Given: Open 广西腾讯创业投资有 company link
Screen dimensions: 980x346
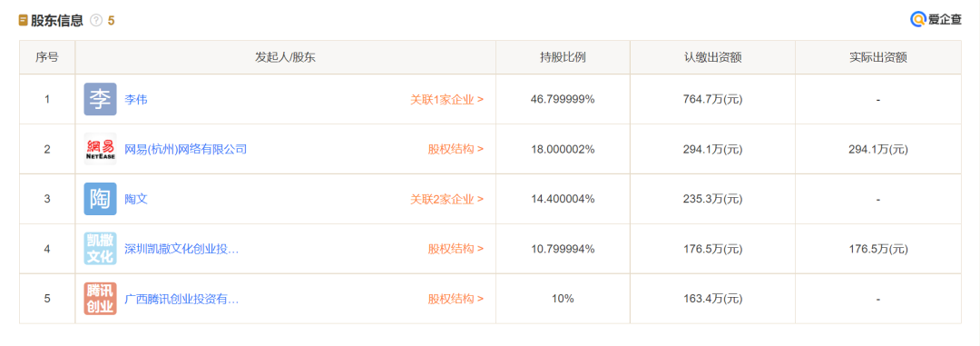Looking at the screenshot, I should (181, 299).
